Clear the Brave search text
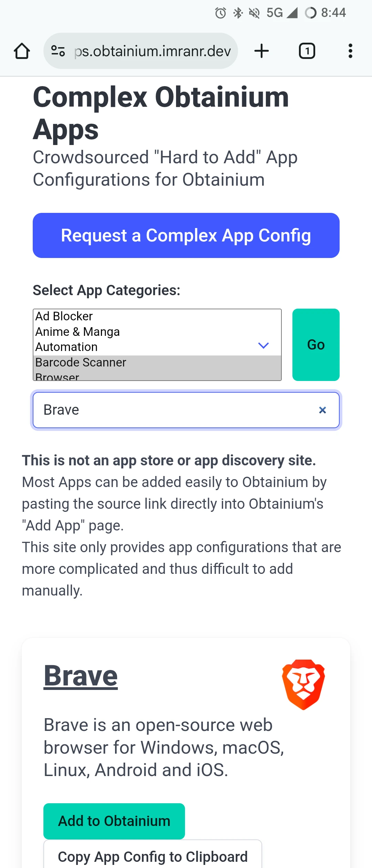 coord(322,410)
